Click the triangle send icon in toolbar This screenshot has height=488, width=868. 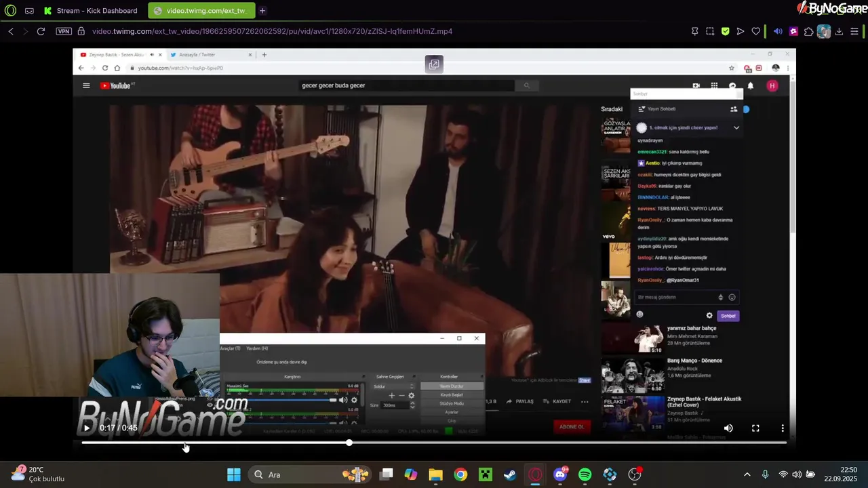[x=741, y=31]
